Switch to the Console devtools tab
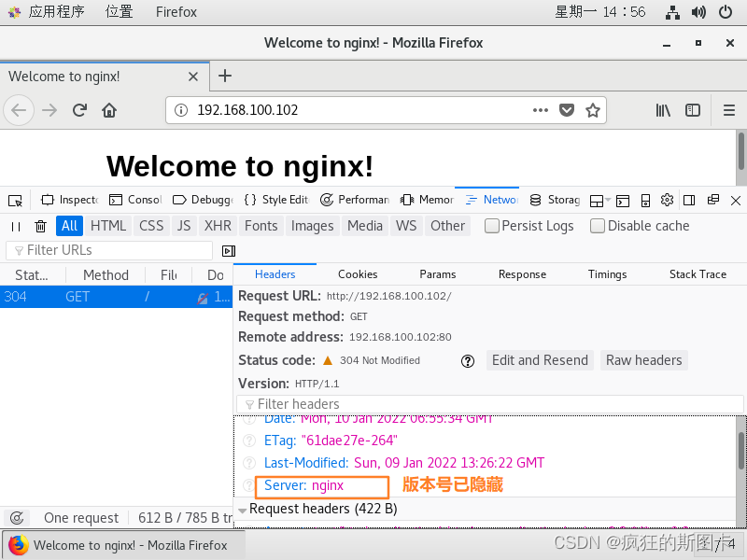Viewport: 747px width, 560px height. pos(135,200)
